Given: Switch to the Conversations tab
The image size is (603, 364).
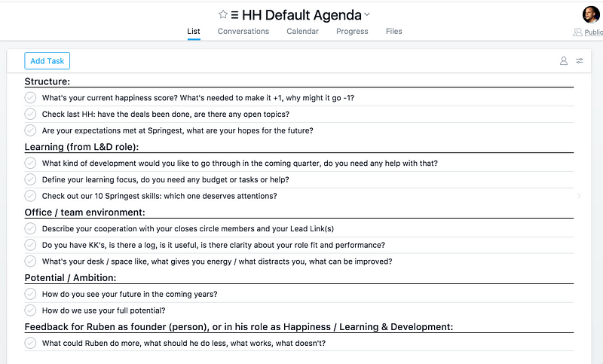Looking at the screenshot, I should pyautogui.click(x=243, y=31).
